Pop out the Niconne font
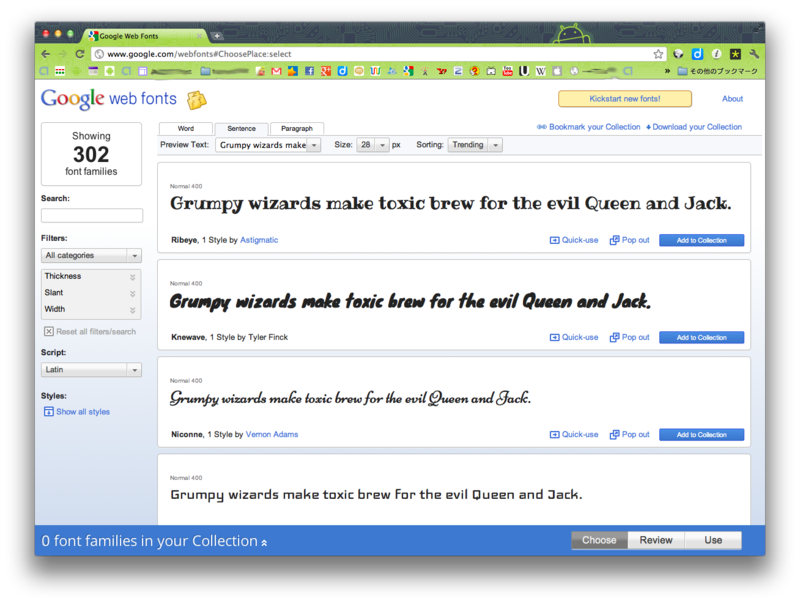800x604 pixels. pos(630,435)
